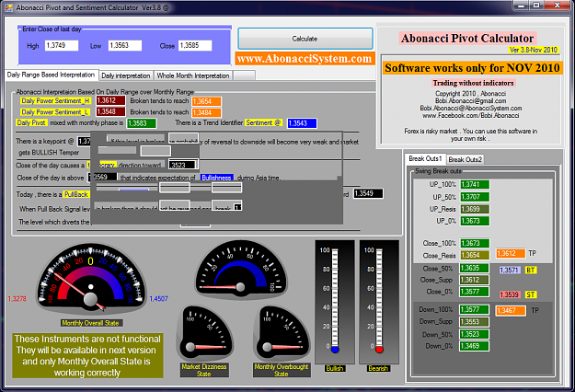Screen dimensions: 575x392
Task: Maximize the Abonacci calculator window
Action: (x=537, y=6)
